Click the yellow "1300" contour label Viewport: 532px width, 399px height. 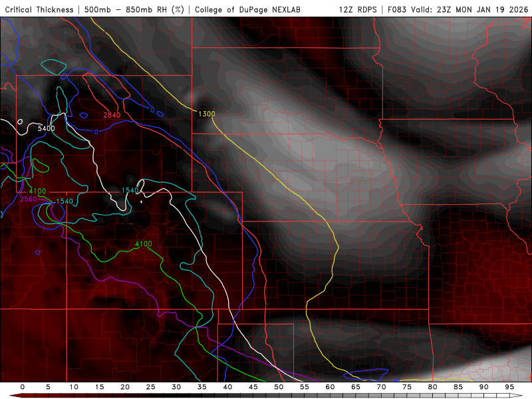point(207,114)
